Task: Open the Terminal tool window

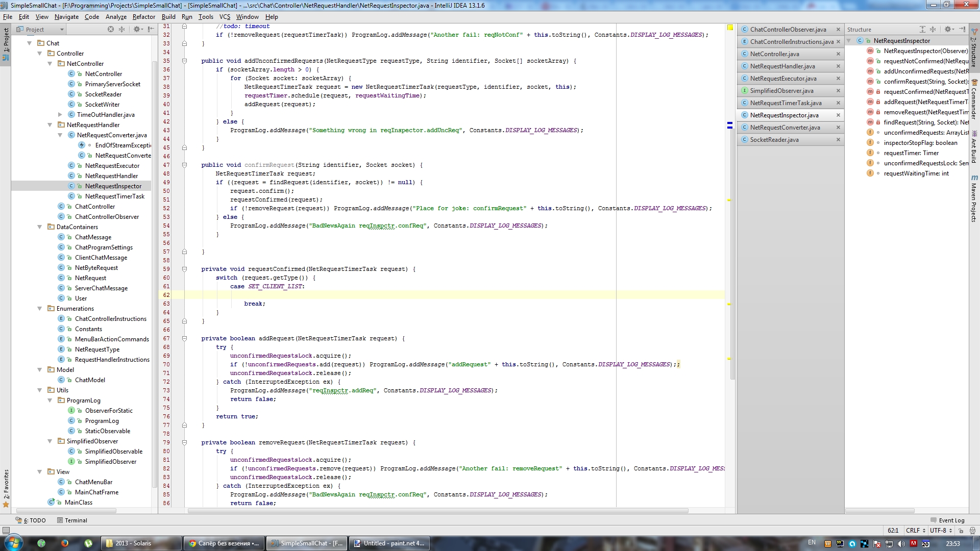Action: 72,520
